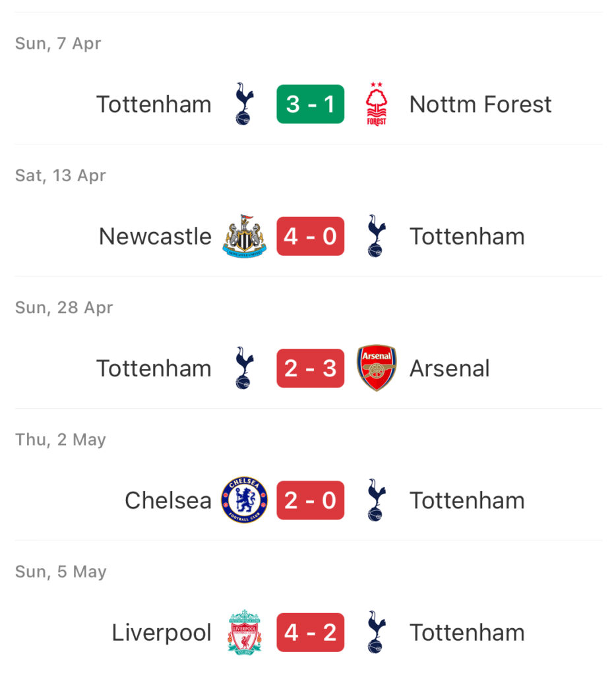The height and width of the screenshot is (675, 616).
Task: Select the Newcastle team name
Action: click(x=155, y=237)
